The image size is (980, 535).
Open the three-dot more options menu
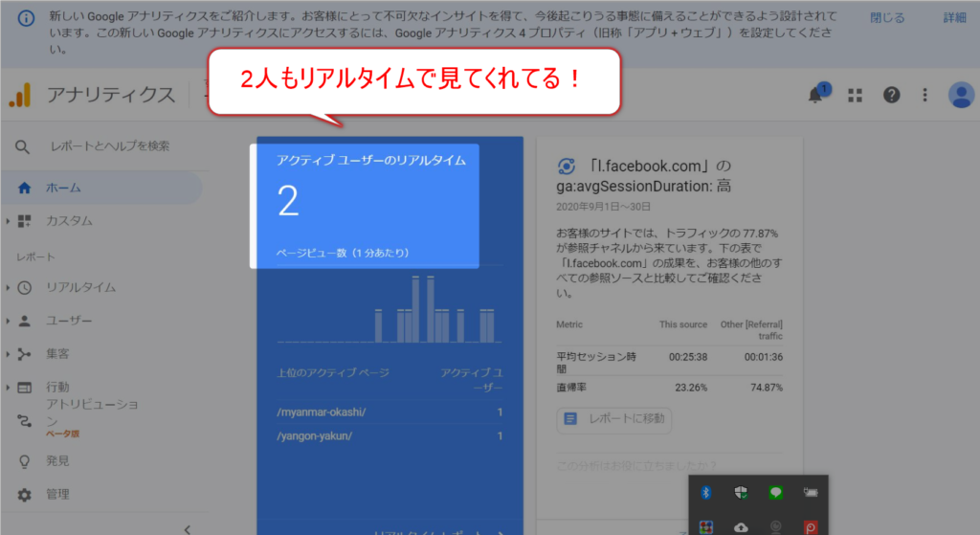[924, 95]
